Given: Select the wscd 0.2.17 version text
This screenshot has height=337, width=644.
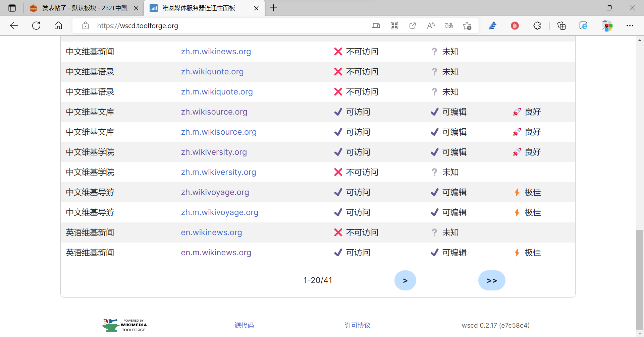Looking at the screenshot, I should (496, 325).
